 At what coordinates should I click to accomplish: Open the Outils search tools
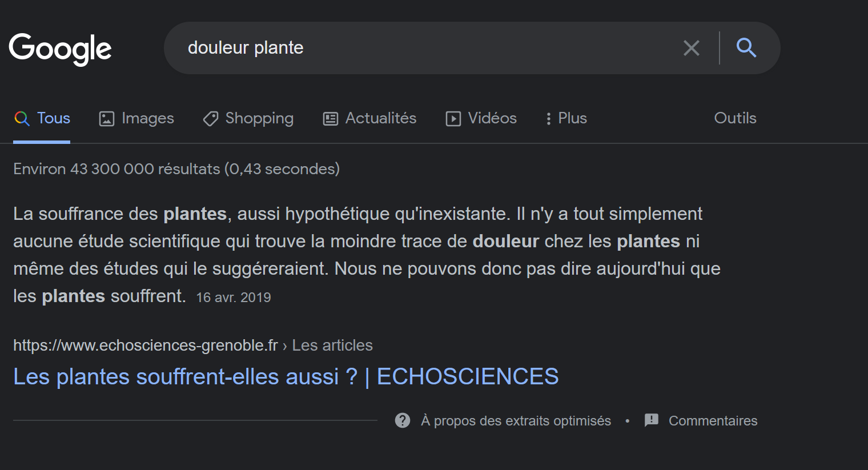point(735,118)
